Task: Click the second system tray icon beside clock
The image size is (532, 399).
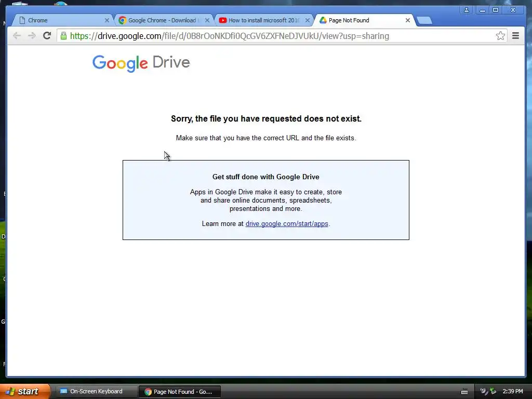Action: pyautogui.click(x=493, y=392)
